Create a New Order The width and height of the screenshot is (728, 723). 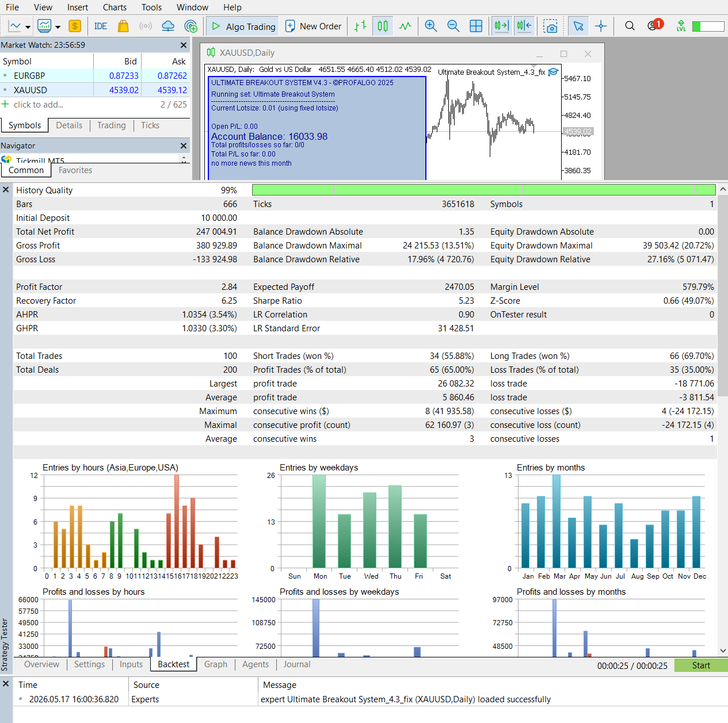tap(314, 26)
